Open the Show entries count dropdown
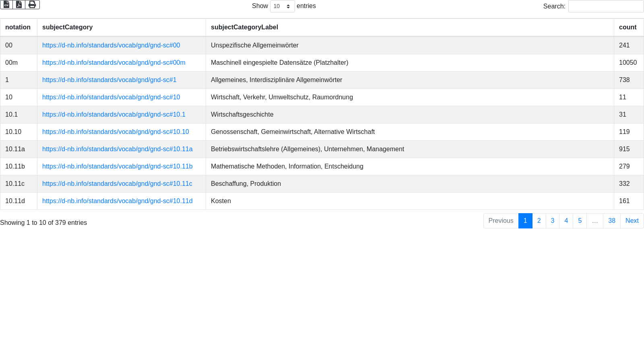The width and height of the screenshot is (644, 362). (282, 6)
